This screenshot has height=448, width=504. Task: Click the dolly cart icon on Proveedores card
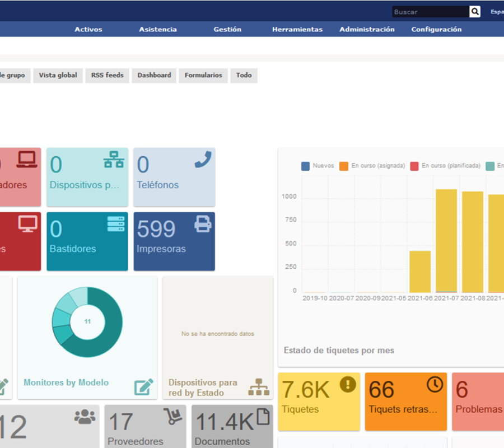coord(173,417)
